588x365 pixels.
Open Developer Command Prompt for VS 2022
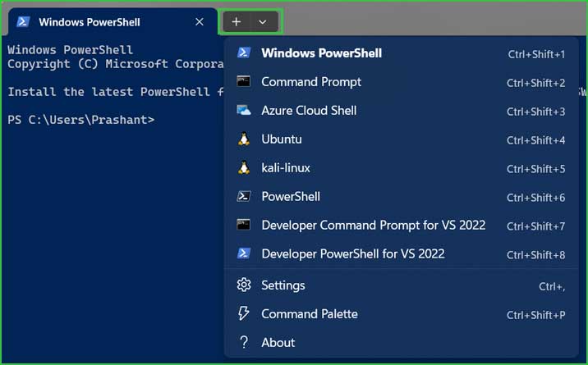point(402,225)
